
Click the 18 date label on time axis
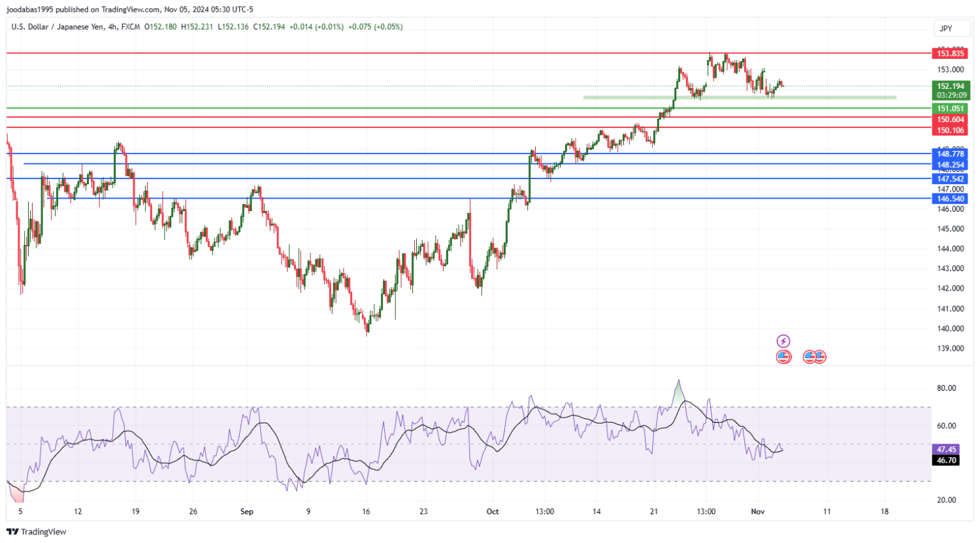pos(885,512)
